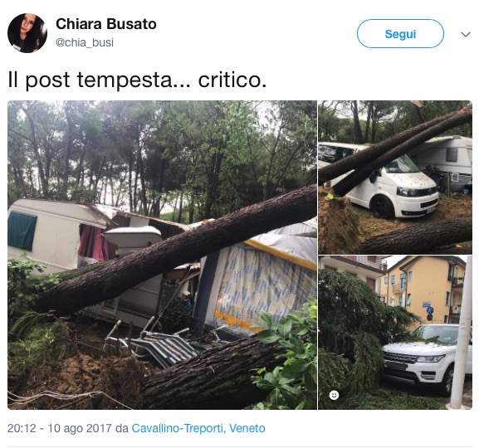
Task: Open the top-right photo of tree on van
Action: (x=395, y=178)
